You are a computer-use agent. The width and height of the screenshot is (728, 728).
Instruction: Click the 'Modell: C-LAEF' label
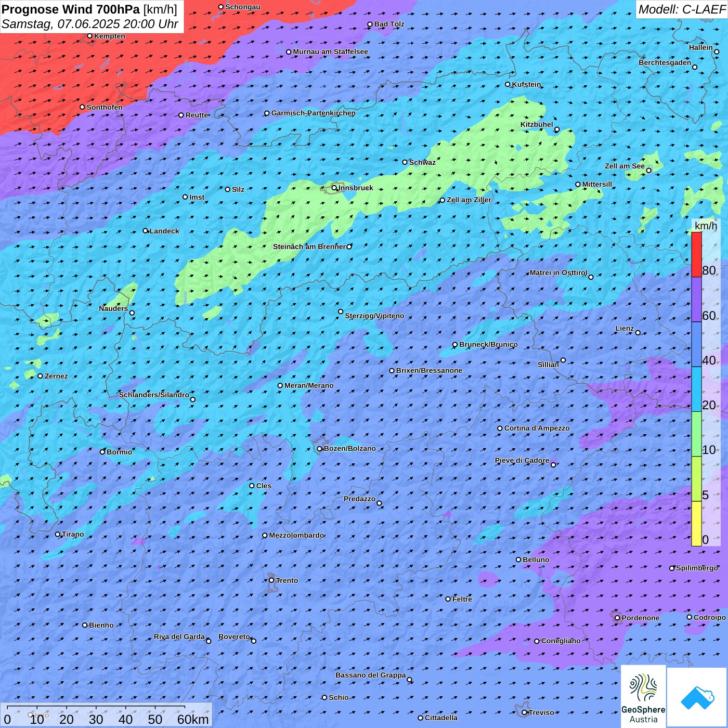coord(682,9)
